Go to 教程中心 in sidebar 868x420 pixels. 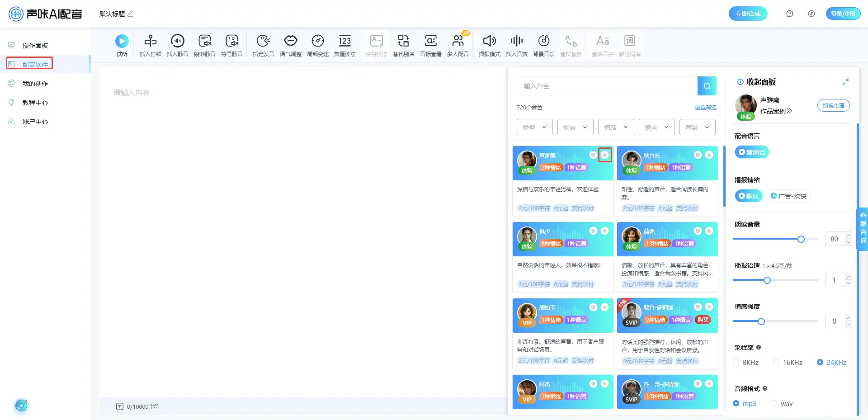point(35,103)
